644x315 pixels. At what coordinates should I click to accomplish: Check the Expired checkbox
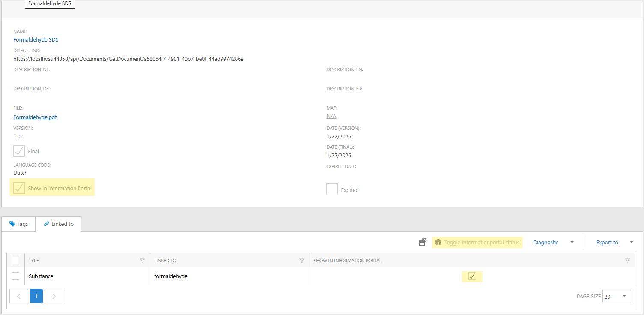tap(332, 189)
